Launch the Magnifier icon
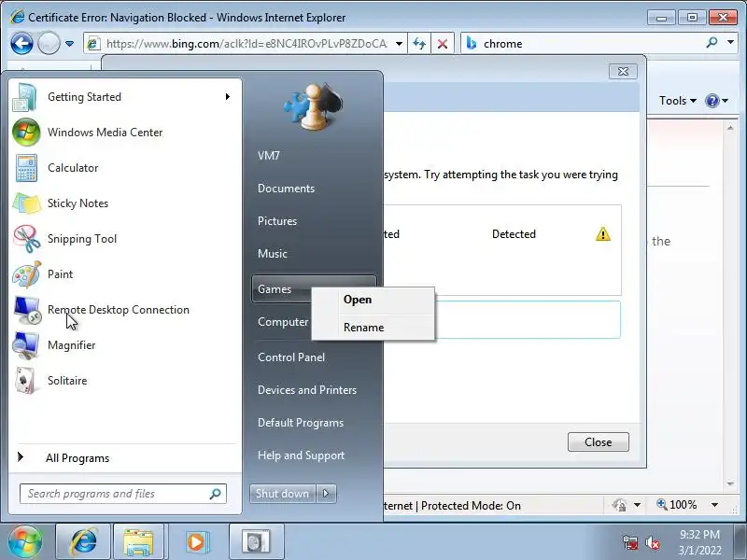 (26, 345)
